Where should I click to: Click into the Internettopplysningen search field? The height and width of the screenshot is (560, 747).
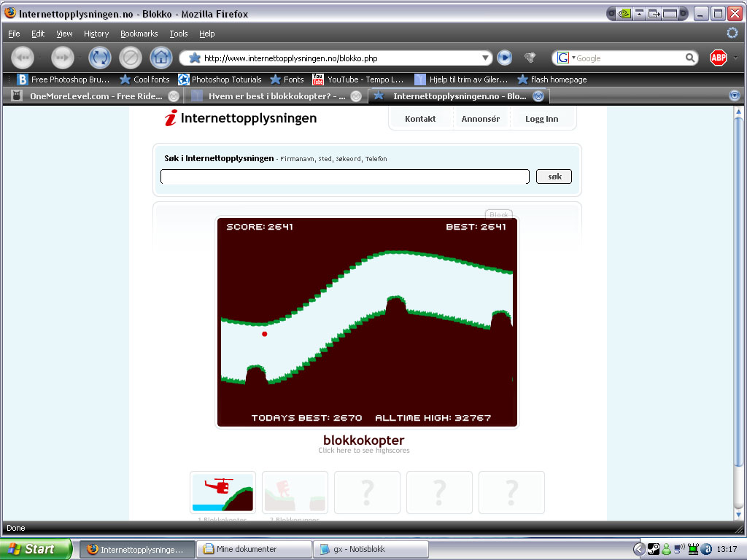(x=345, y=176)
